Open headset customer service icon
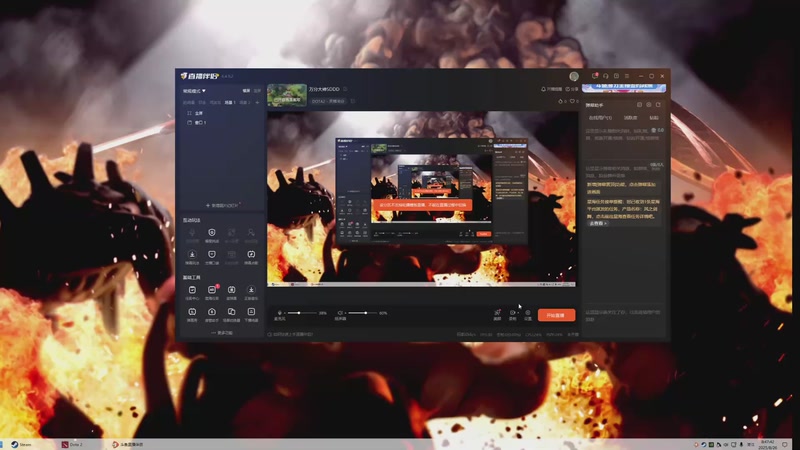 (x=606, y=76)
